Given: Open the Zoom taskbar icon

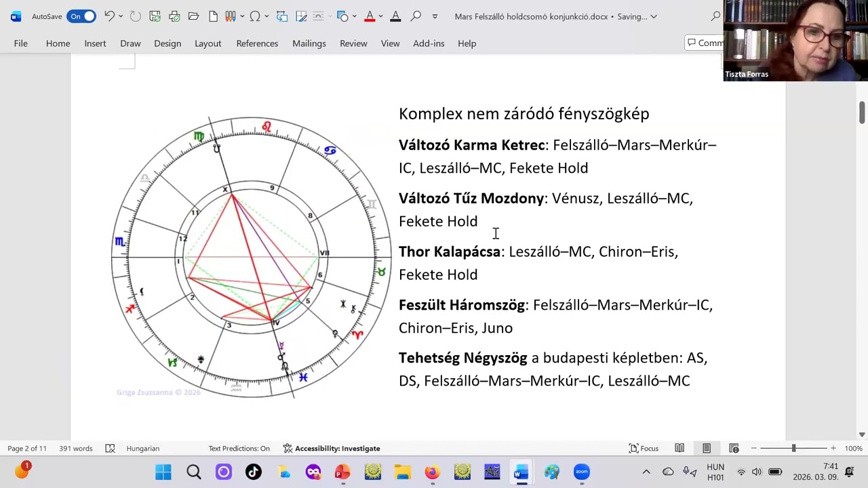Looking at the screenshot, I should coord(582,472).
